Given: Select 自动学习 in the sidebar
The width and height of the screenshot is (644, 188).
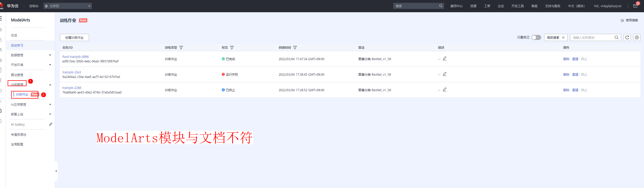Looking at the screenshot, I should point(17,45).
